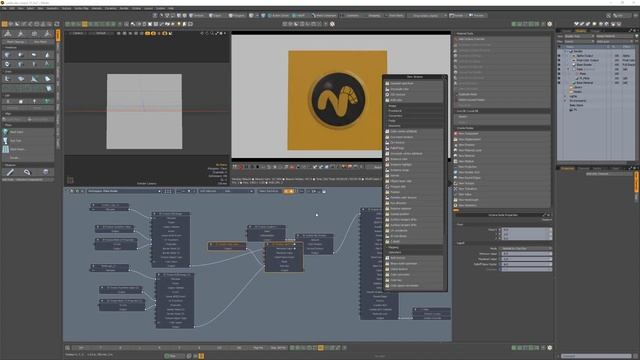Toggle orange schematic toolbar option button
The image size is (640, 360).
pyautogui.click(x=289, y=191)
